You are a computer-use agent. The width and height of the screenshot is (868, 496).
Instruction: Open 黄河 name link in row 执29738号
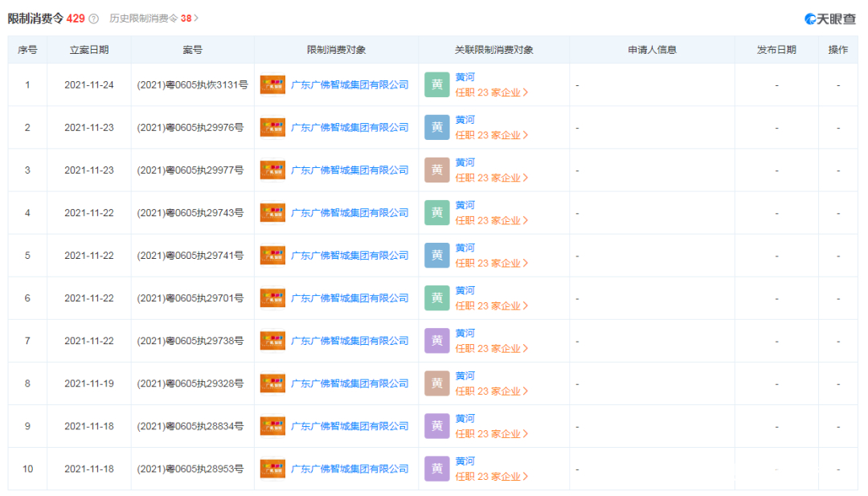(465, 333)
